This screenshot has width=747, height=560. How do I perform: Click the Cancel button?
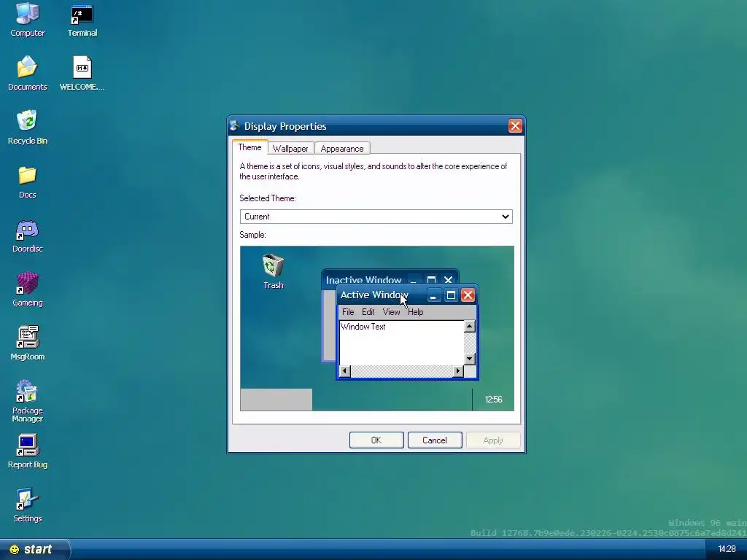tap(435, 440)
